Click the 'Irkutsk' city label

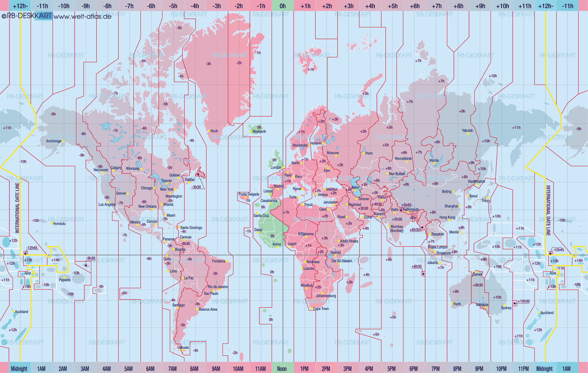434,160
